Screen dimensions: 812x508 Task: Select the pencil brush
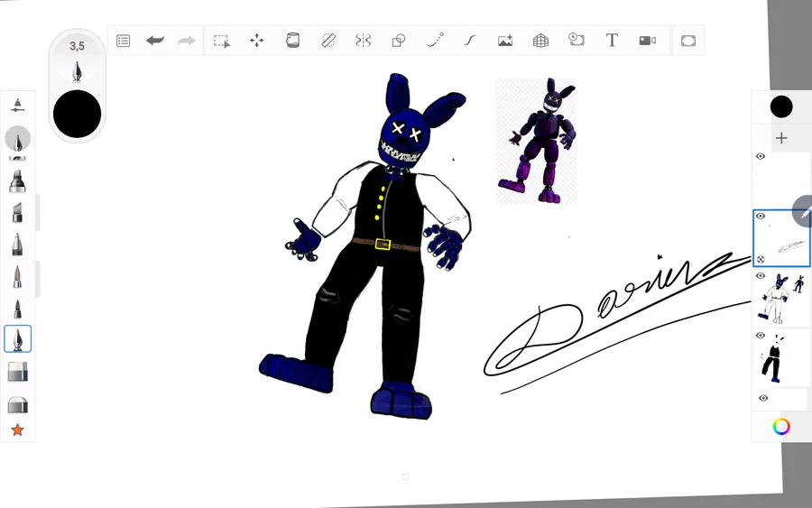pyautogui.click(x=18, y=276)
